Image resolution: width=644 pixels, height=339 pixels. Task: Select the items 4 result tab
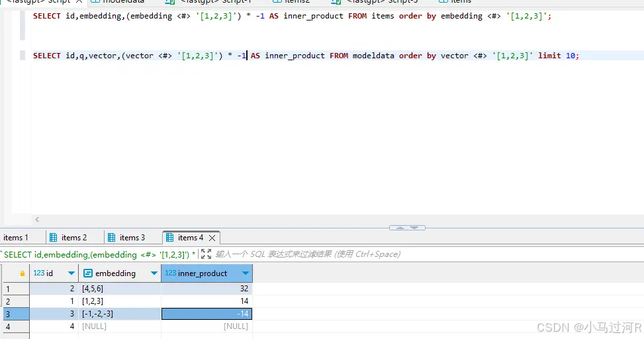[x=190, y=238]
